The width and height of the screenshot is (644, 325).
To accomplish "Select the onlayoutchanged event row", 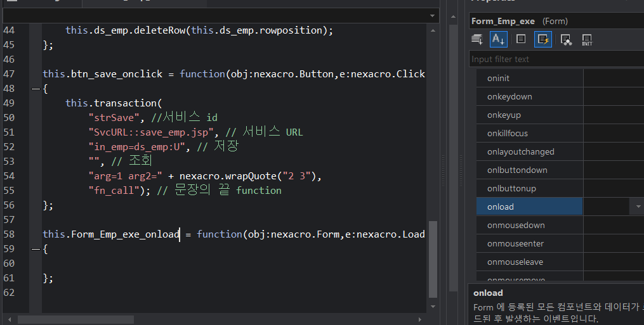I will (560, 152).
